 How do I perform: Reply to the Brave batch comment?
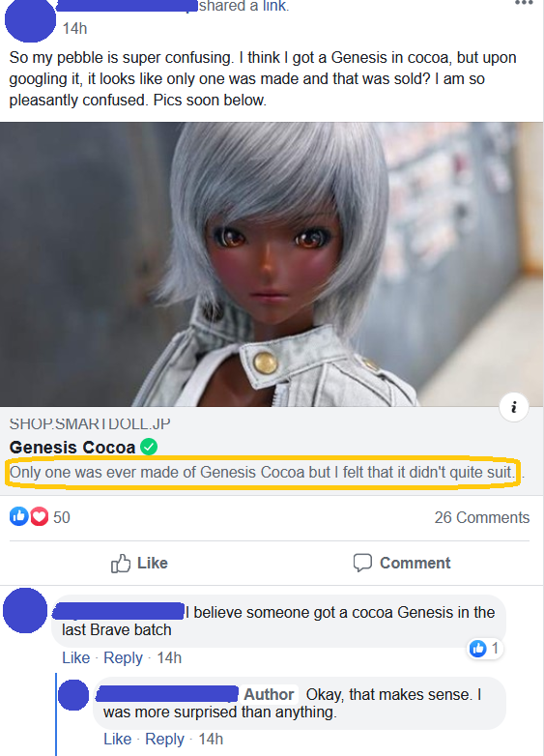coord(123,657)
